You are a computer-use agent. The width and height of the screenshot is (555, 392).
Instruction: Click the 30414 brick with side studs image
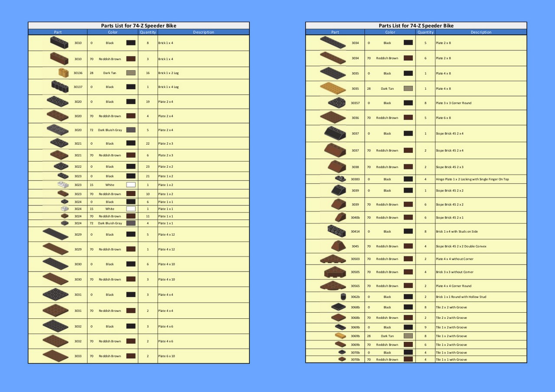(x=336, y=231)
